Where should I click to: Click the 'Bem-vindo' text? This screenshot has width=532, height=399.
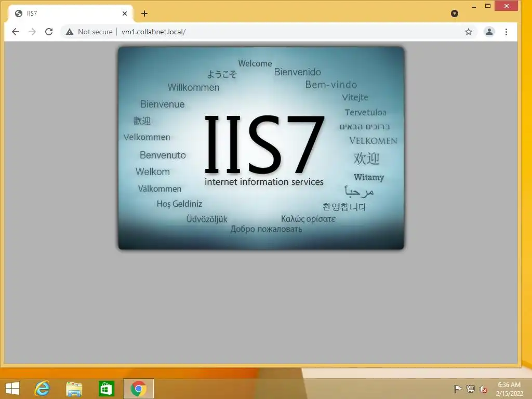click(x=331, y=85)
